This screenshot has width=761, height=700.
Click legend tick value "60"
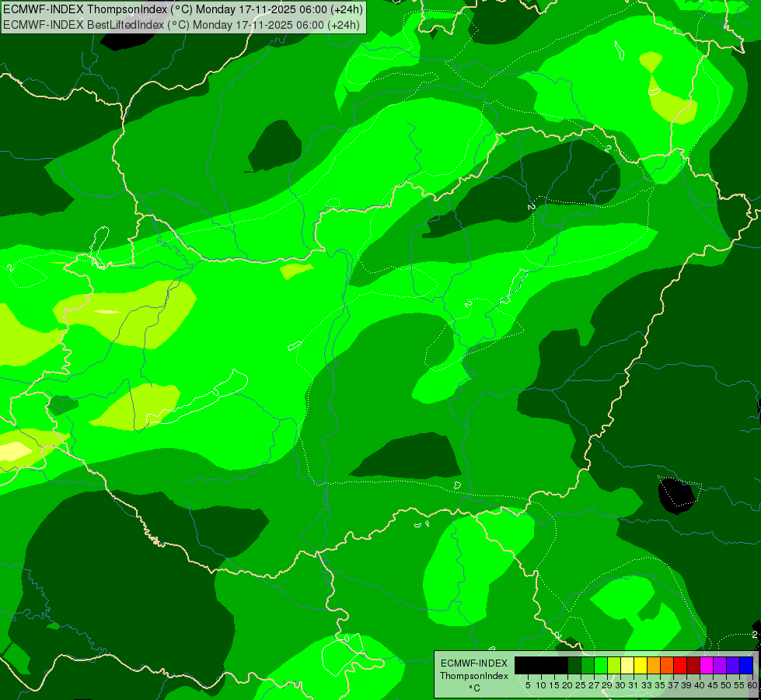click(752, 685)
